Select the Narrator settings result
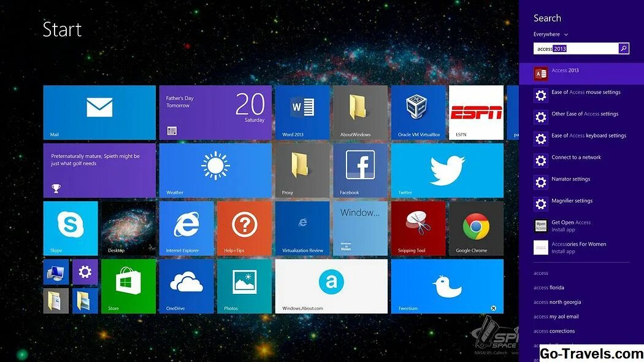Image resolution: width=644 pixels, height=362 pixels. (581, 182)
